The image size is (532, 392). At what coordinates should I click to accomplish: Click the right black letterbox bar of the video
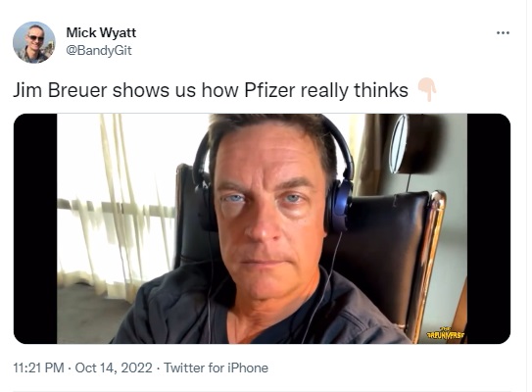(489, 228)
